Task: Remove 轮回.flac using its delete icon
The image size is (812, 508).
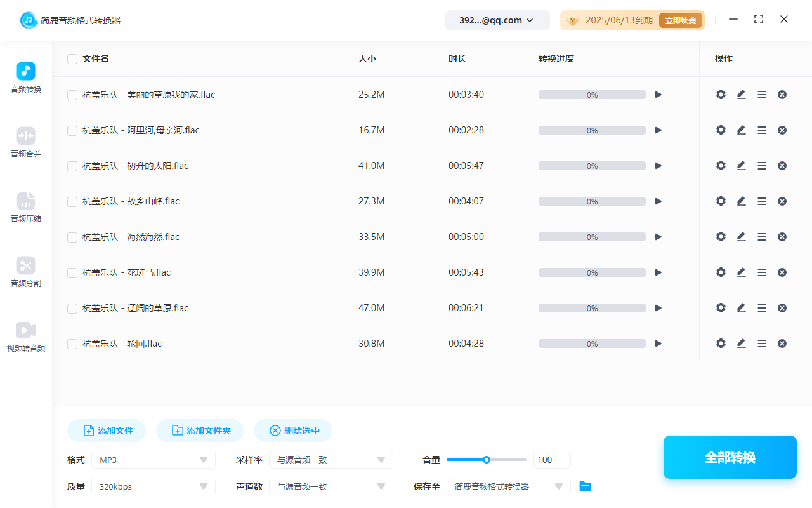Action: tap(782, 343)
